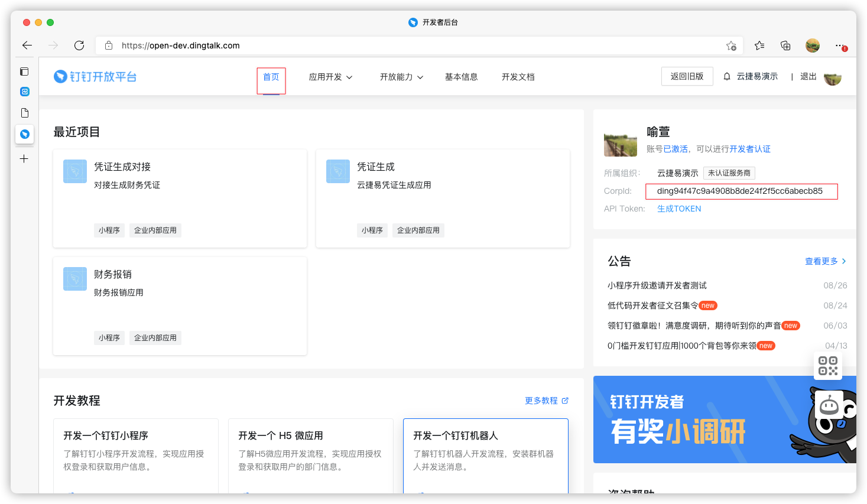Click 退出 to log out

(x=808, y=76)
